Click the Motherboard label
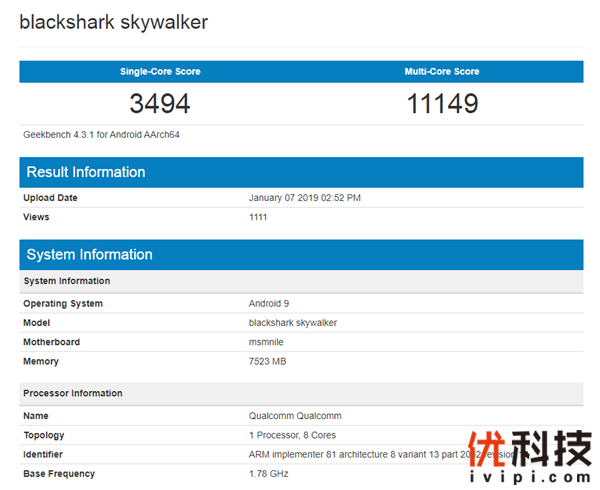 [52, 342]
